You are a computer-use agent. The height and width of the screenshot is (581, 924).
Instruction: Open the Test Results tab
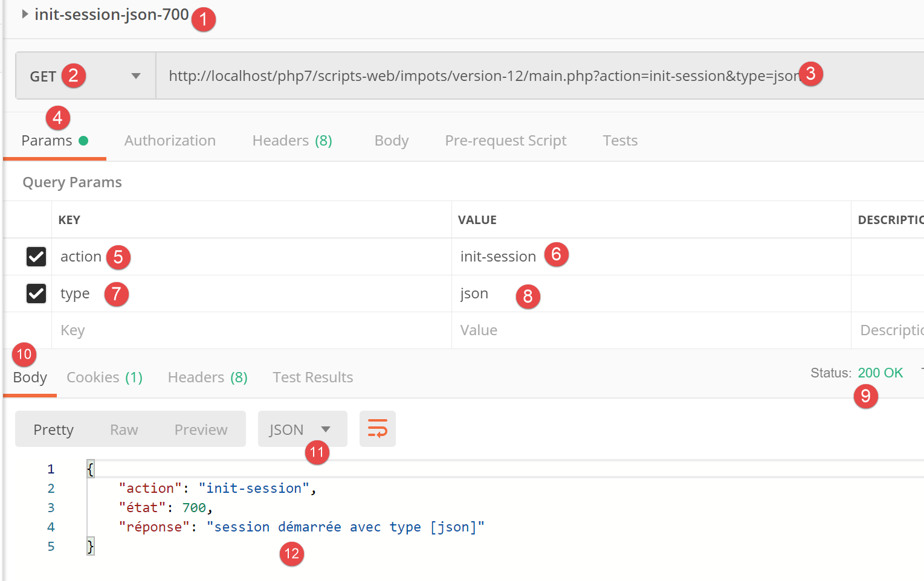pyautogui.click(x=312, y=377)
